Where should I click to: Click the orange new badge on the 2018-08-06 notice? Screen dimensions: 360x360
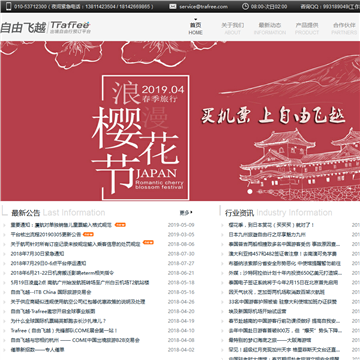click(148, 242)
